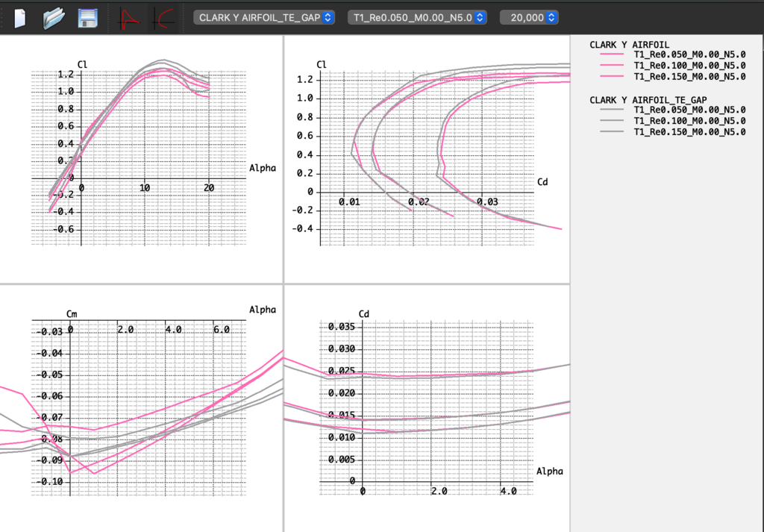Screen dimensions: 764x532
Task: Click pink T1_Re0.050 legend entry under CLARK Y AIRFOIL
Action: (x=689, y=55)
